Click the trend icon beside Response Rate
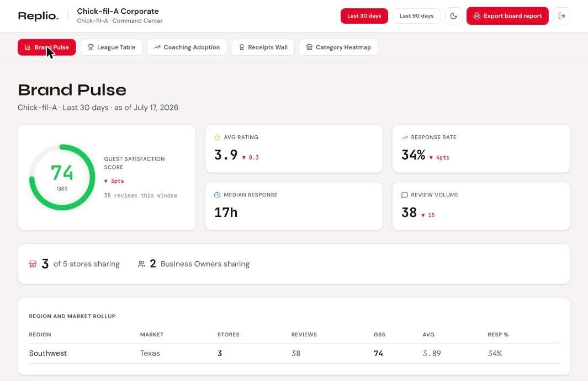This screenshot has height=381, width=588. (x=405, y=137)
